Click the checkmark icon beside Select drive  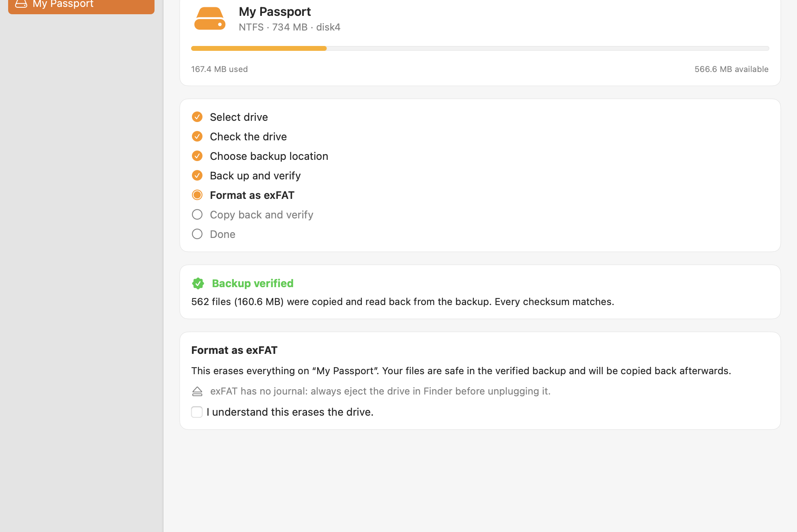197,117
